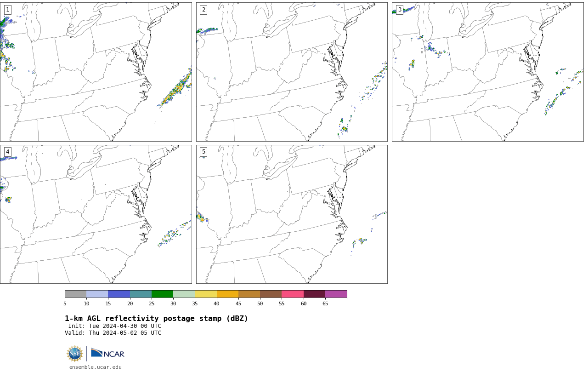This screenshot has width=588, height=372.
Task: Open ensemble member 1 reflectivity map
Action: coord(96,72)
